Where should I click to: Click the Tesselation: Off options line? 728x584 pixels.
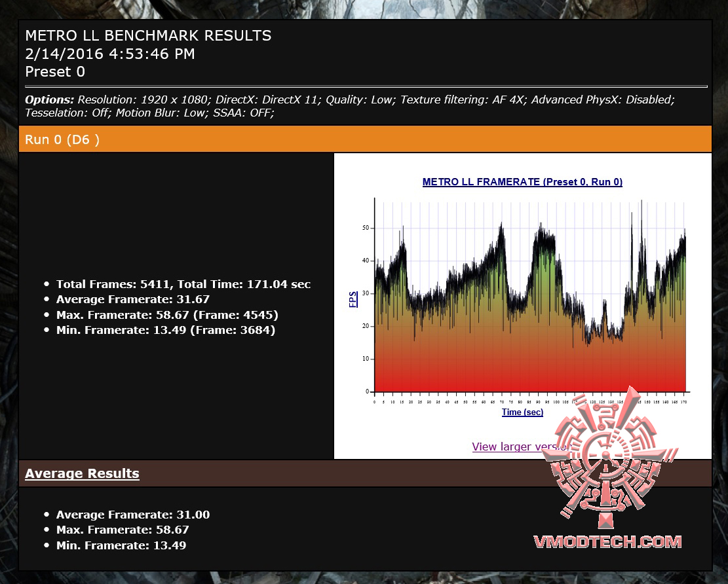pyautogui.click(x=149, y=113)
